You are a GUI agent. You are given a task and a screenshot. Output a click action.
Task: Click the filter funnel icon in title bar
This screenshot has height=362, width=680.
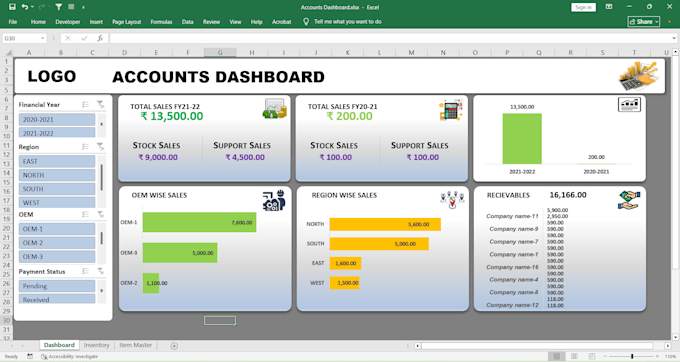(59, 7)
